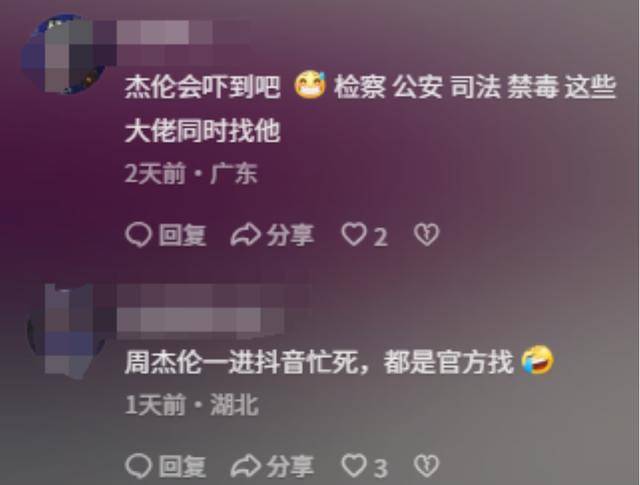Image resolution: width=640 pixels, height=485 pixels.
Task: Click 回复 text on the first comment
Action: [x=182, y=236]
